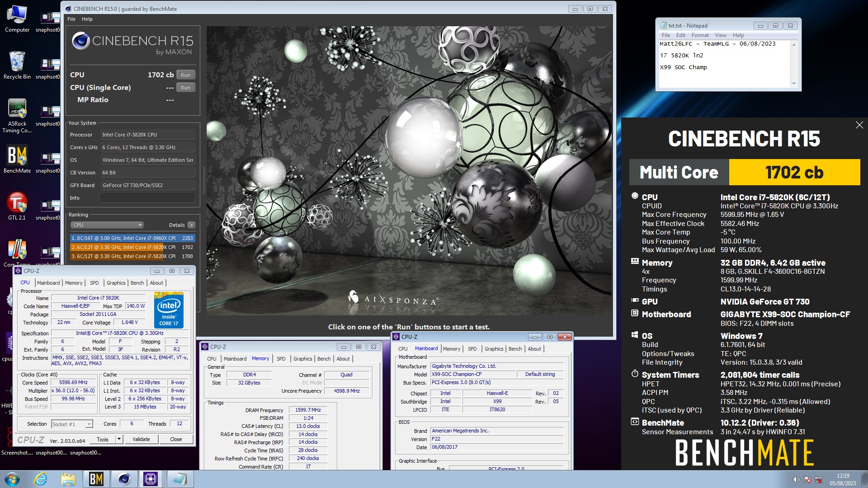868x488 pixels.
Task: Launch ASRock Timing Configurator desktop icon
Action: (x=17, y=116)
